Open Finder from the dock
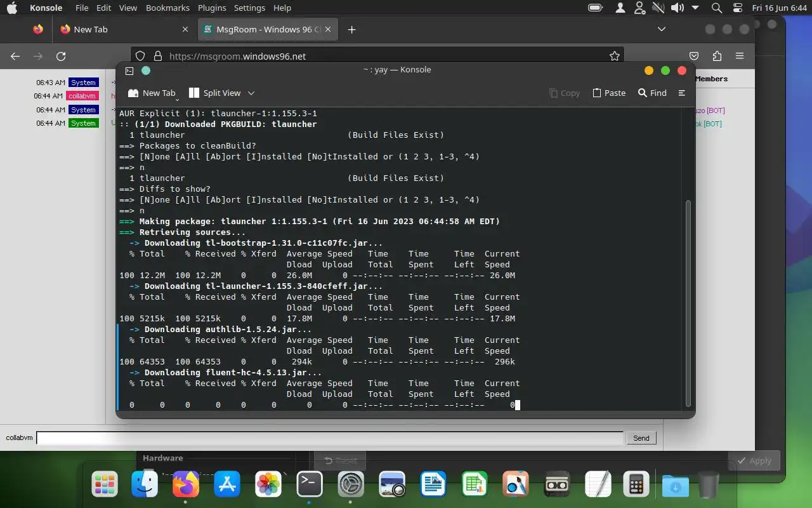The width and height of the screenshot is (812, 508). (x=145, y=485)
